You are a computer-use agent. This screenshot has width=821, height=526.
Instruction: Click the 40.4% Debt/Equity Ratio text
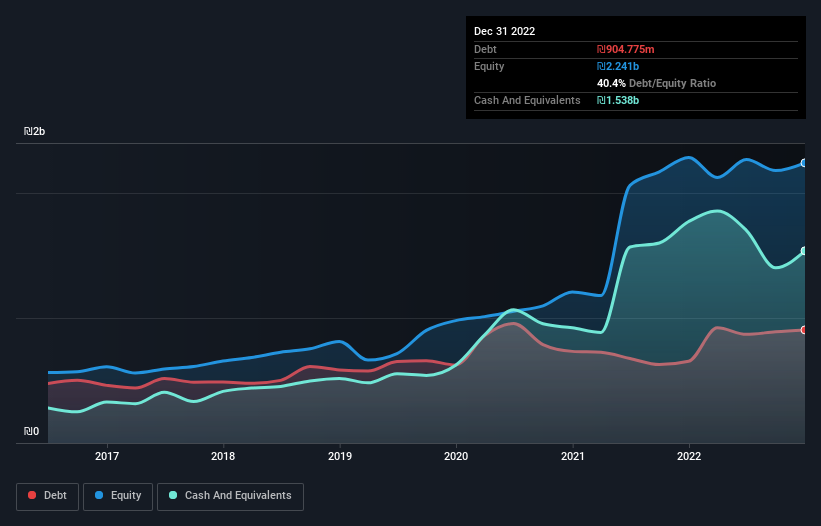[657, 83]
